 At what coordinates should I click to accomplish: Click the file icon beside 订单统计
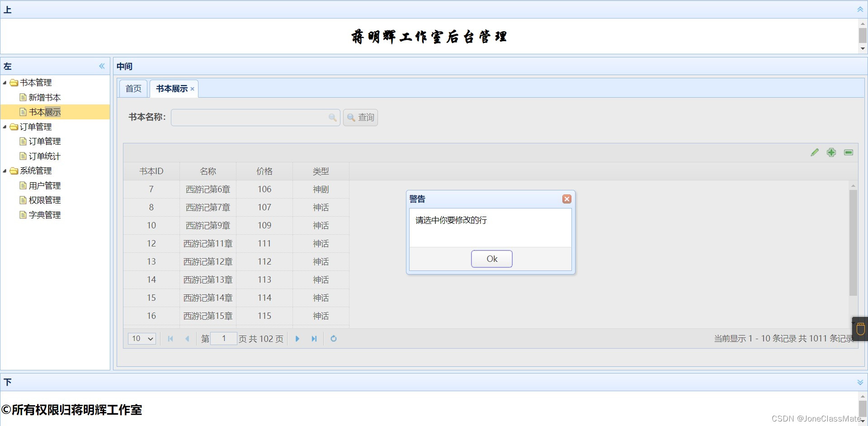coord(23,156)
